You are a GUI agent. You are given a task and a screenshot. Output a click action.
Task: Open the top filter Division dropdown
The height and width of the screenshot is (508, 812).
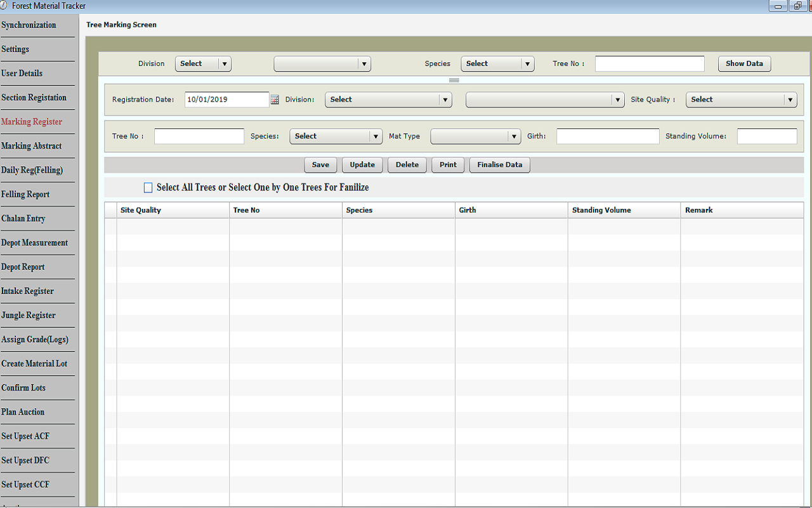203,63
